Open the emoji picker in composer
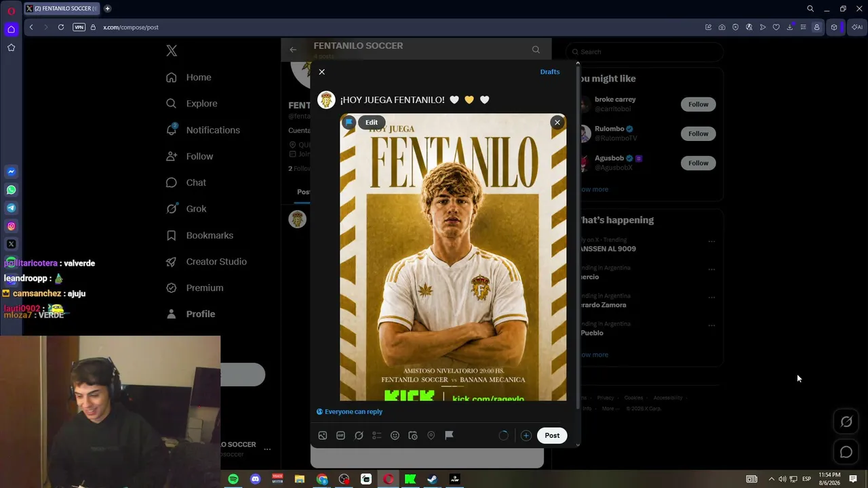Image resolution: width=868 pixels, height=488 pixels. coord(395,436)
